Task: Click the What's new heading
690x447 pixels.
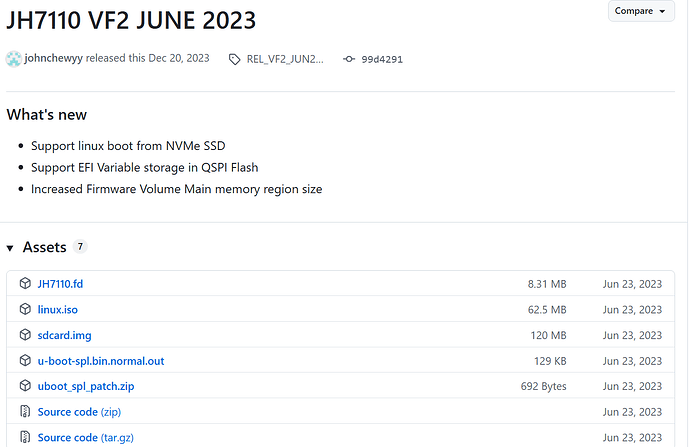Action: point(47,115)
